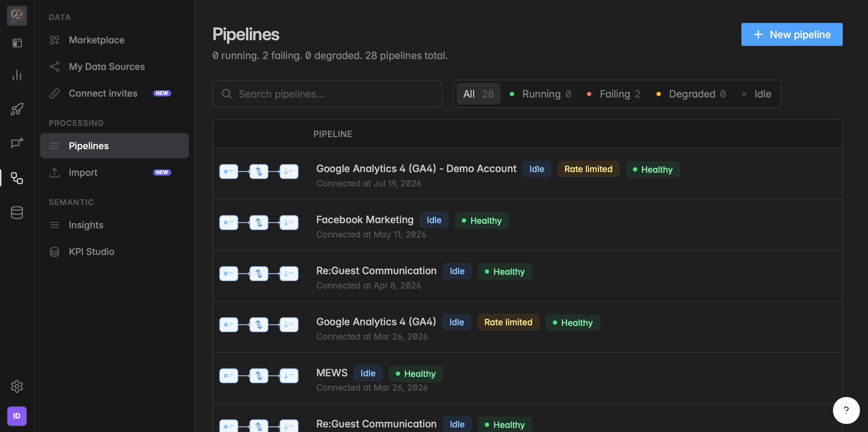
Task: Open Google Analytics 4 (GA4) - Demo Account pipeline
Action: point(416,169)
